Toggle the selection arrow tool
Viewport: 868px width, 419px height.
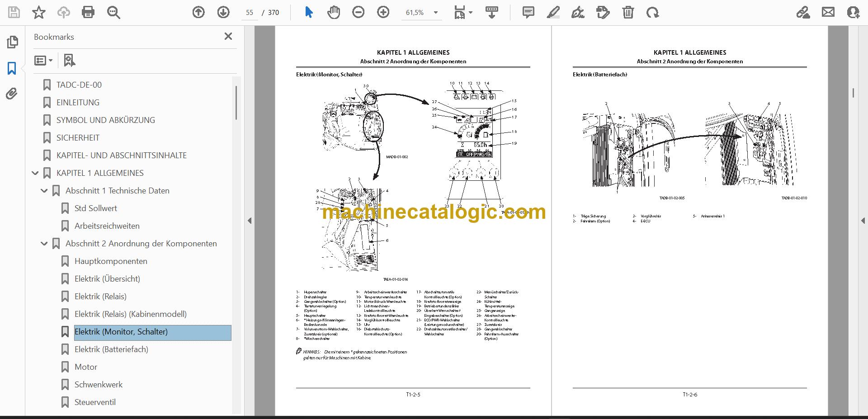309,12
